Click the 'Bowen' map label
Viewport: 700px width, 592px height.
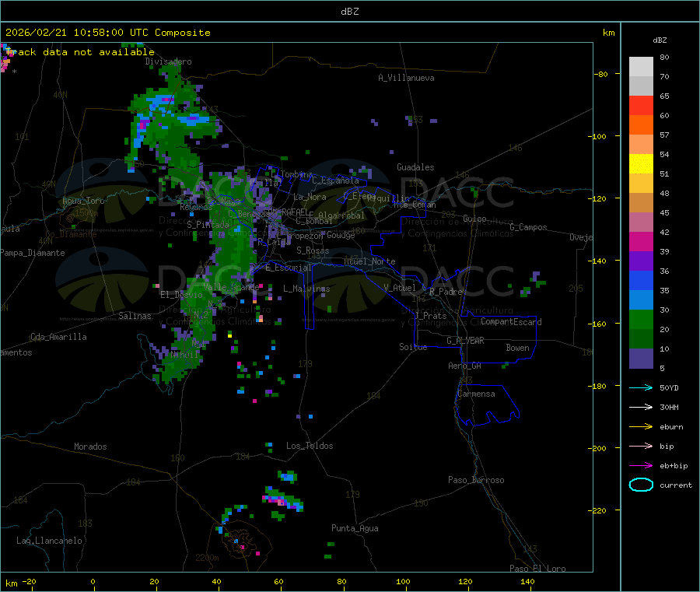pyautogui.click(x=517, y=348)
